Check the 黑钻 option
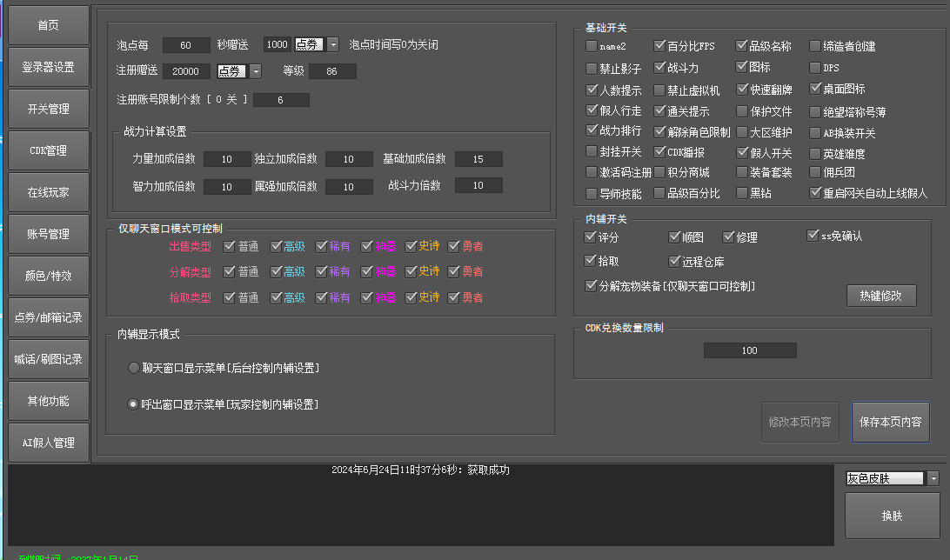 [742, 194]
